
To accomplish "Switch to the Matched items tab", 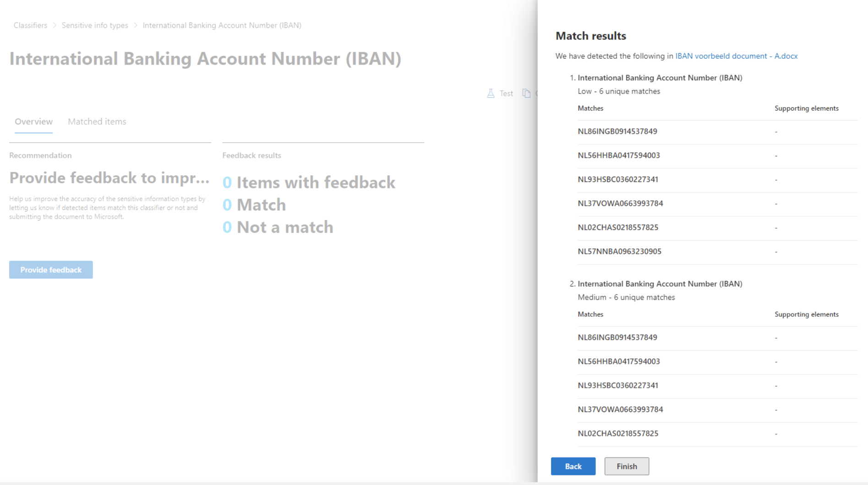I will (x=97, y=121).
